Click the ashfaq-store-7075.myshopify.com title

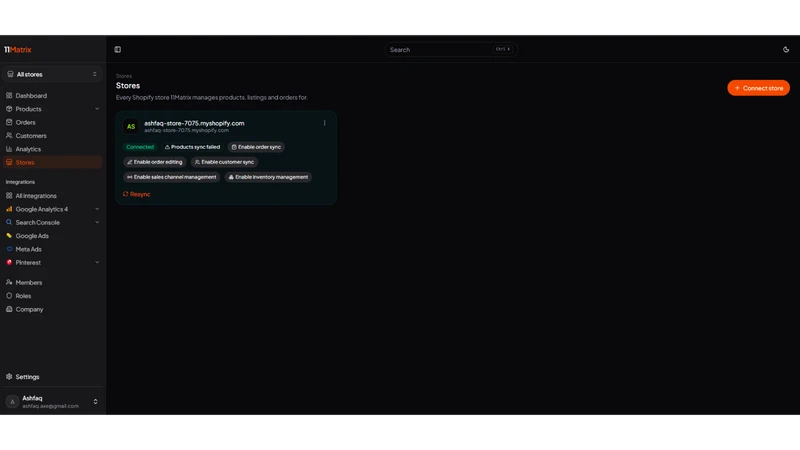[x=194, y=123]
